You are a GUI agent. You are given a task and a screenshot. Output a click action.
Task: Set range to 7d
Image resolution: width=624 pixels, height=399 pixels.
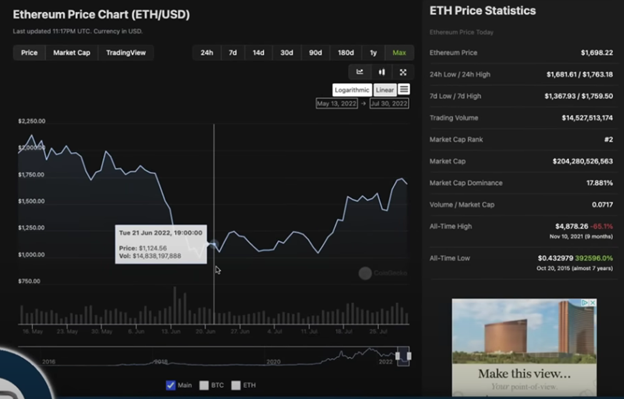coord(233,53)
